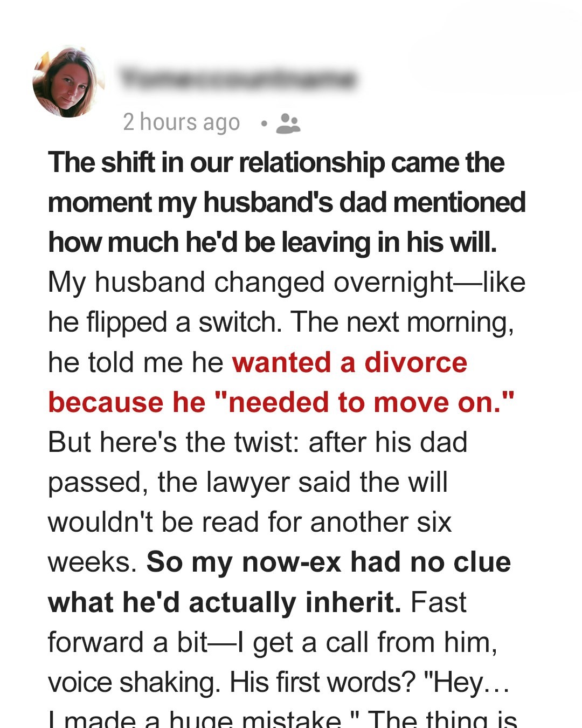
Task: Click the bold line "The shift in our relationship"
Action: point(276,162)
